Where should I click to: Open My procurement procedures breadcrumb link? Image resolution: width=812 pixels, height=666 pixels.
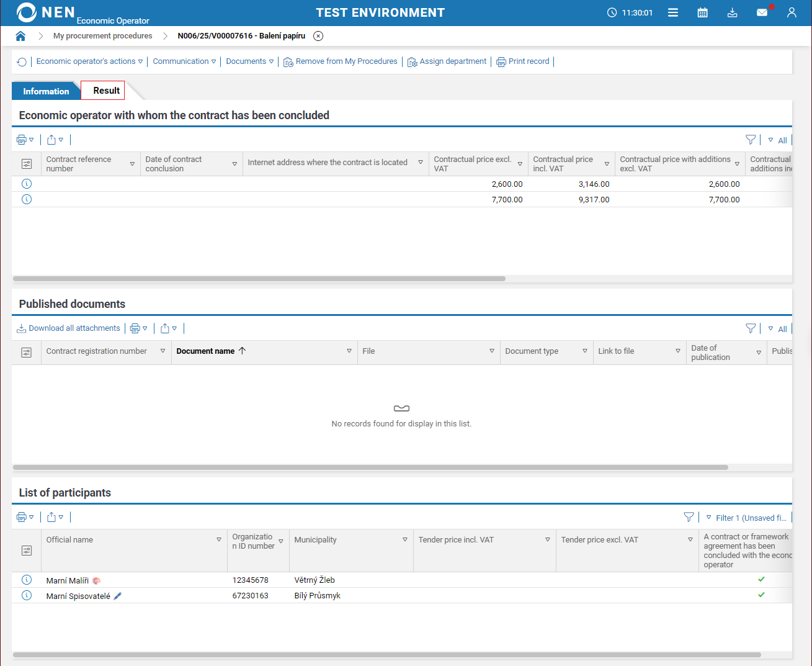point(102,36)
